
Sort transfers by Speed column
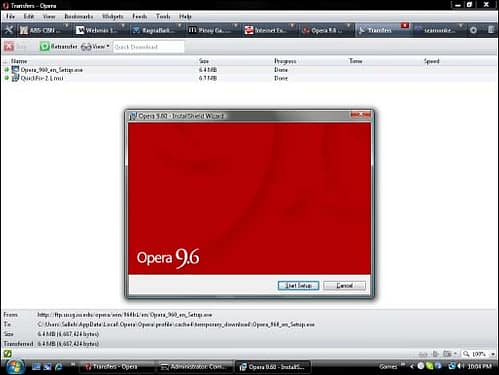pyautogui.click(x=432, y=61)
